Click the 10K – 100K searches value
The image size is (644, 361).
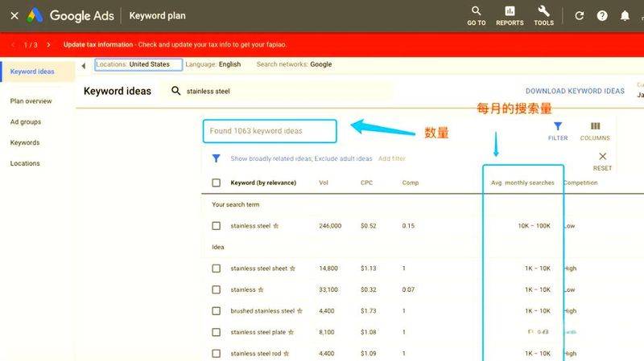(x=534, y=226)
